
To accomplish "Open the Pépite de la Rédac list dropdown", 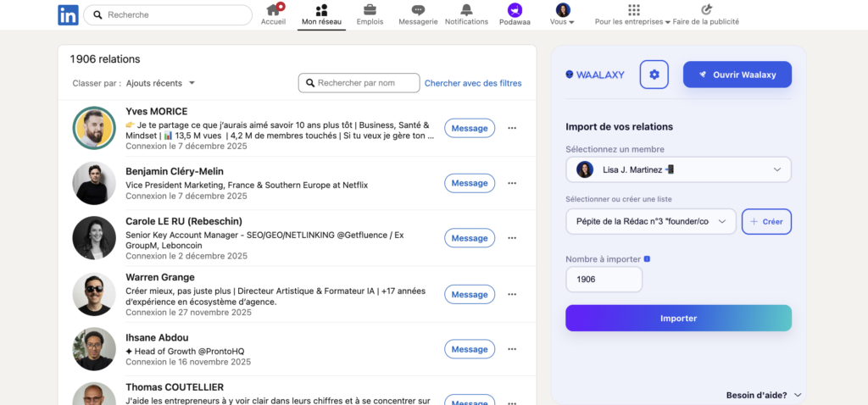I will tap(651, 221).
